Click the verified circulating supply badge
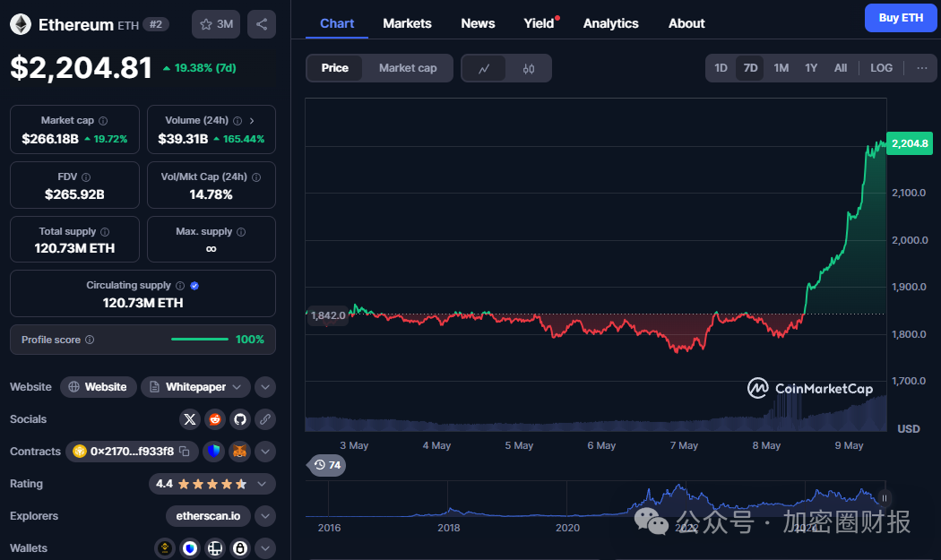Viewport: 941px width, 560px height. click(x=194, y=286)
